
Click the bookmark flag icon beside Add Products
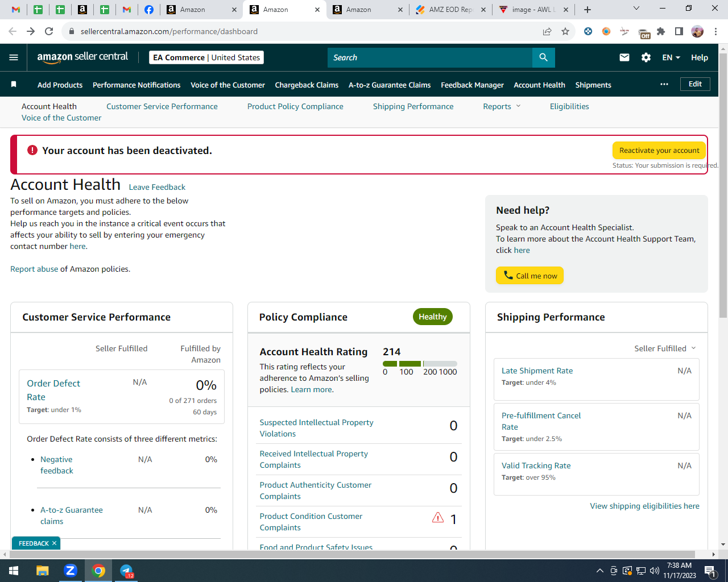pos(14,85)
